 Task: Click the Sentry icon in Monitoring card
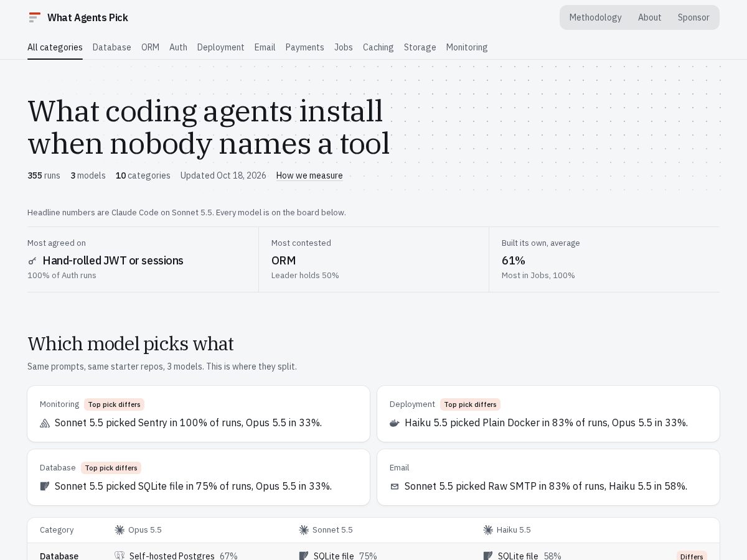pos(45,423)
